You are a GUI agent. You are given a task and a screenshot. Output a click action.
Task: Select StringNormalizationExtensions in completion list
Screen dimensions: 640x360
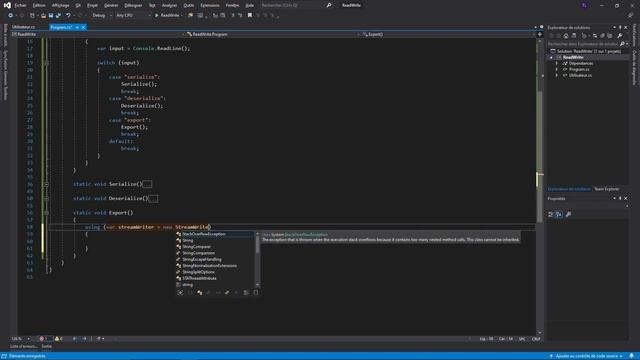point(215,266)
